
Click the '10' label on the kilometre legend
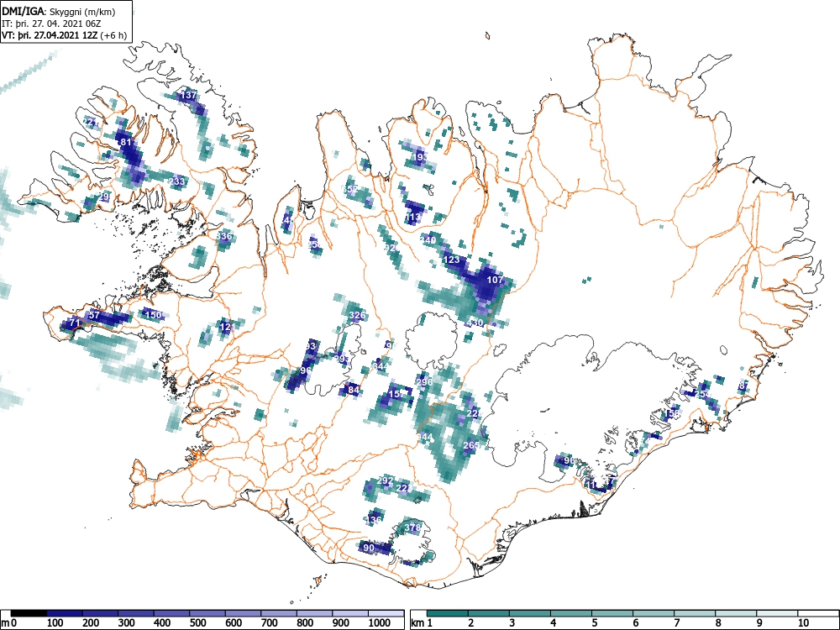[x=803, y=622]
